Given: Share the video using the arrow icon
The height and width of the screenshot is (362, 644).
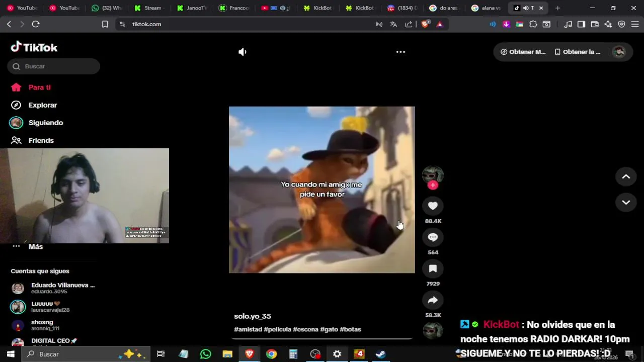Looking at the screenshot, I should click(x=433, y=300).
